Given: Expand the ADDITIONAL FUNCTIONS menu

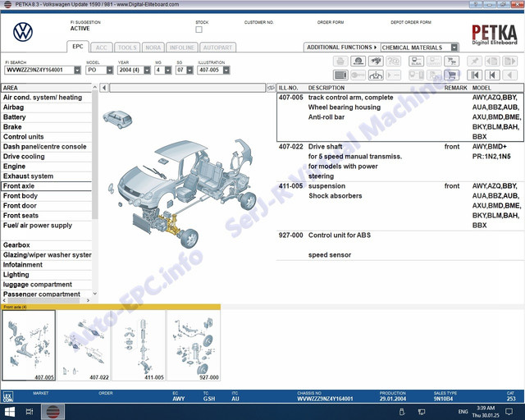Looking at the screenshot, I should pos(341,48).
